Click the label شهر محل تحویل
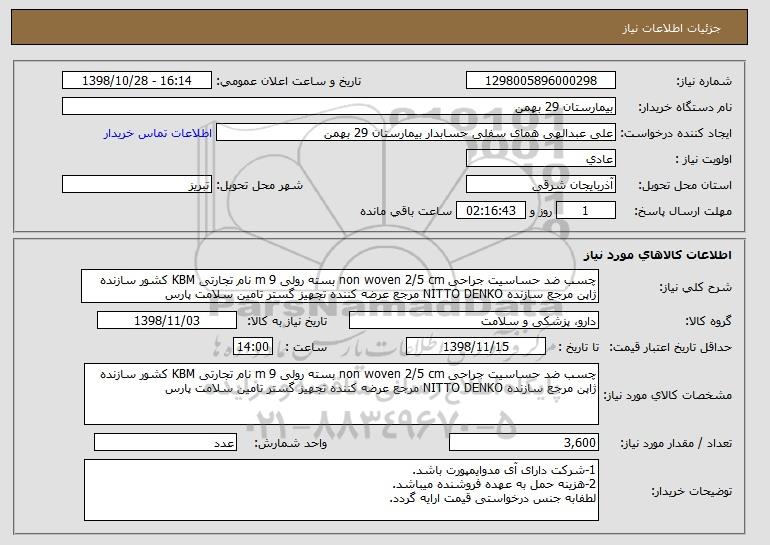 click(260, 186)
